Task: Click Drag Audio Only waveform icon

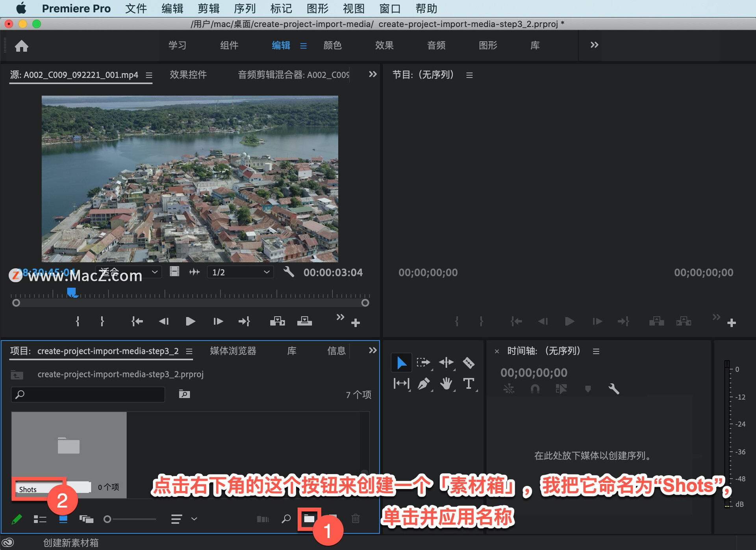Action: coord(195,271)
